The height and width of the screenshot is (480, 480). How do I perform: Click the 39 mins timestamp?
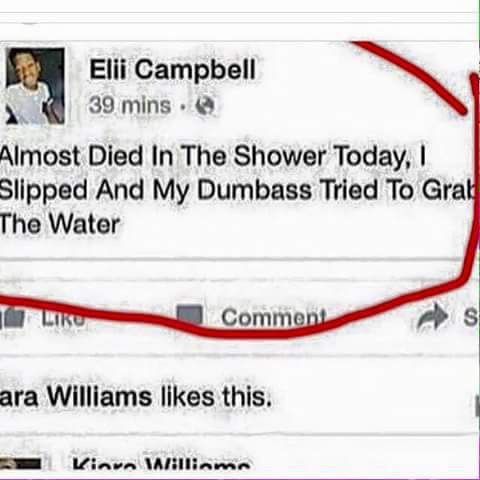click(x=130, y=106)
